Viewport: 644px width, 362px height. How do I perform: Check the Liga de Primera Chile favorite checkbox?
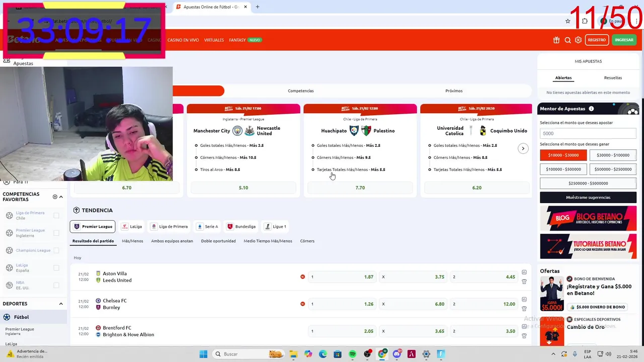(x=56, y=215)
